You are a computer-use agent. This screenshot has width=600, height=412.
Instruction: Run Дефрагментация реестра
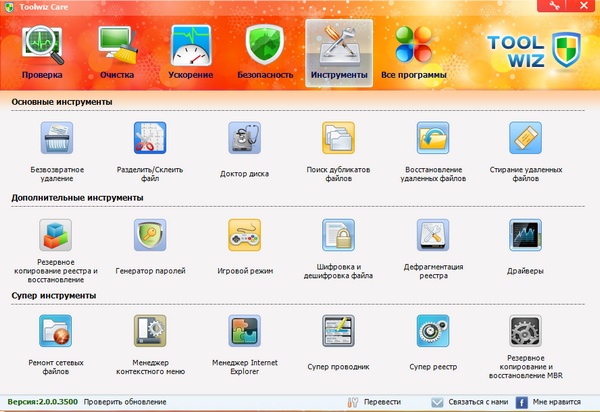[x=431, y=236]
